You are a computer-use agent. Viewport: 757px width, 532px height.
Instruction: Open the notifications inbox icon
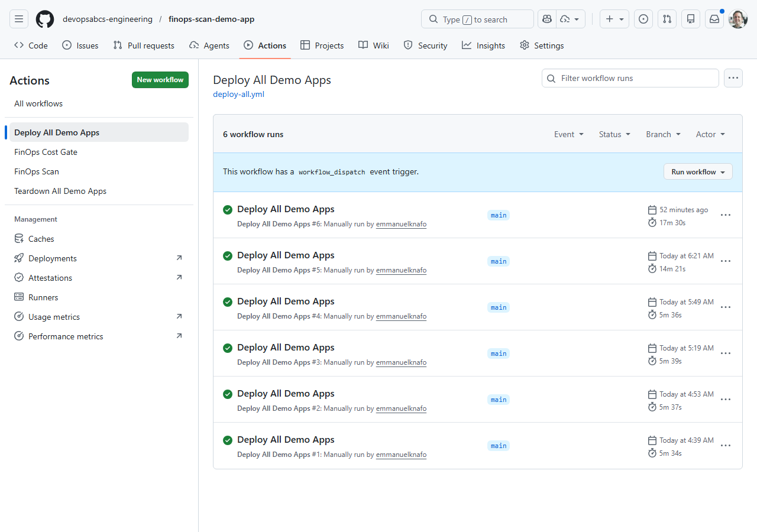coord(714,18)
